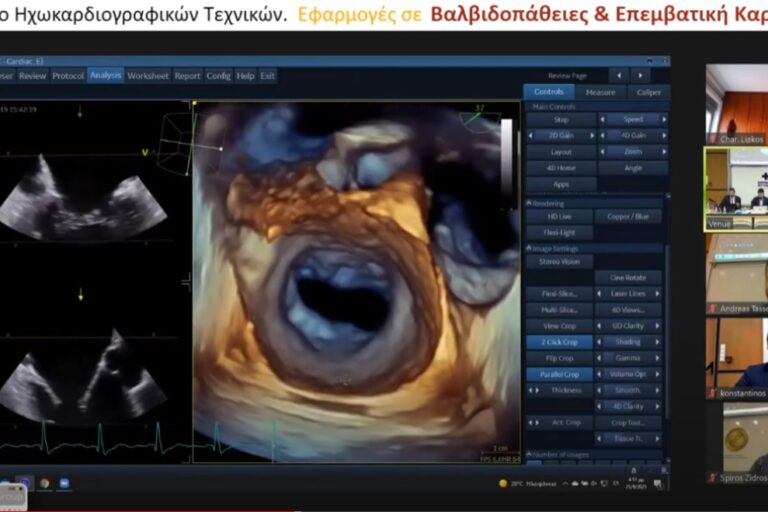The width and height of the screenshot is (768, 512).
Task: Open the Worksheet menu
Action: [148, 75]
